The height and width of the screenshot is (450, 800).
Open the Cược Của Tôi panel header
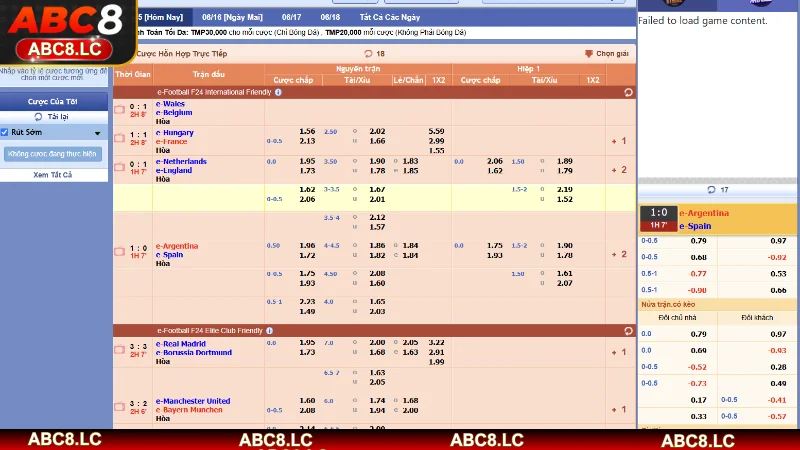click(54, 102)
